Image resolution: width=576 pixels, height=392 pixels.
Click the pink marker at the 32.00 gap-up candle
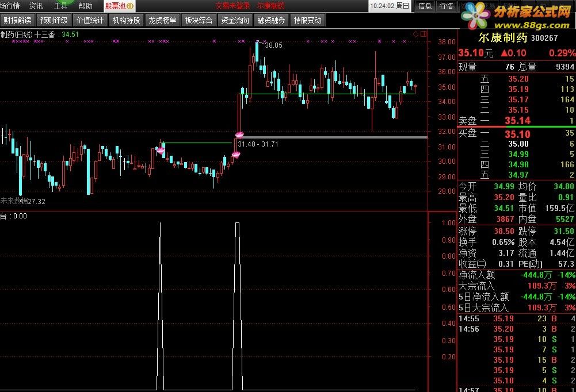coord(239,134)
